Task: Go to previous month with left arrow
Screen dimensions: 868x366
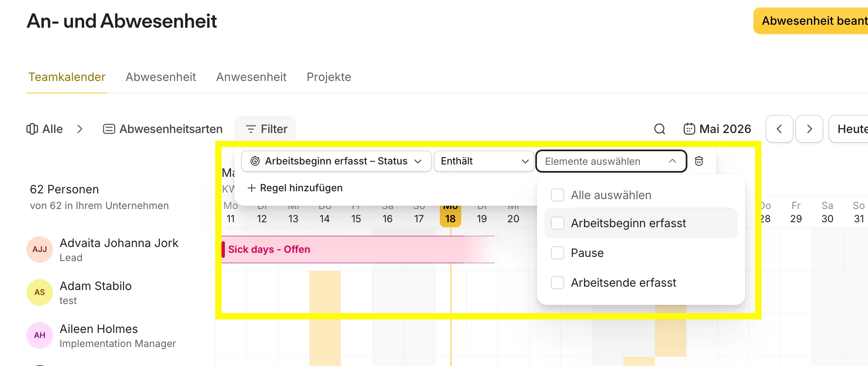Action: pos(779,129)
